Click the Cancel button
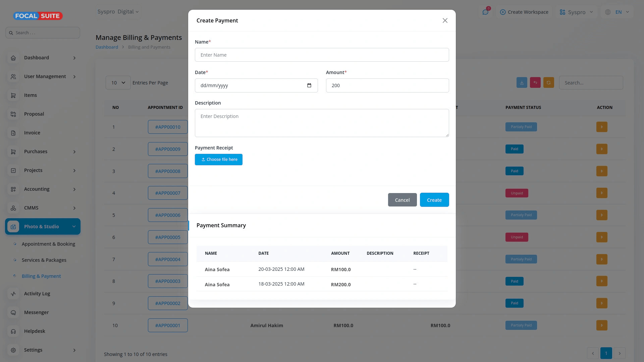Screen dimensions: 644x362 [x=402, y=200]
